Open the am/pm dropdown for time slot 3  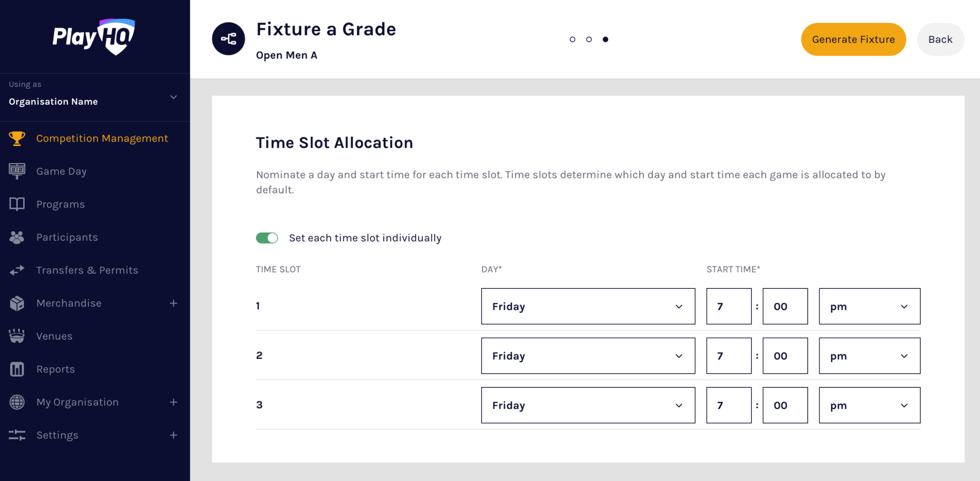[869, 405]
